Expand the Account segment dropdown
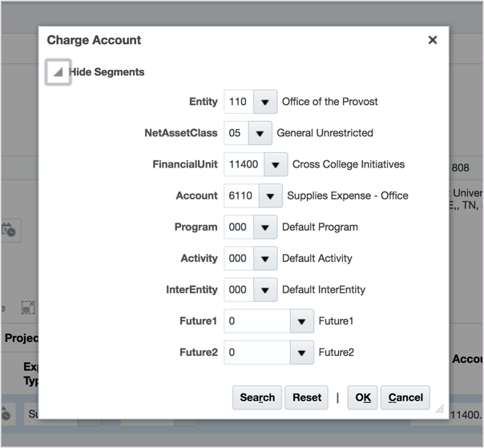The width and height of the screenshot is (484, 448). coord(270,196)
